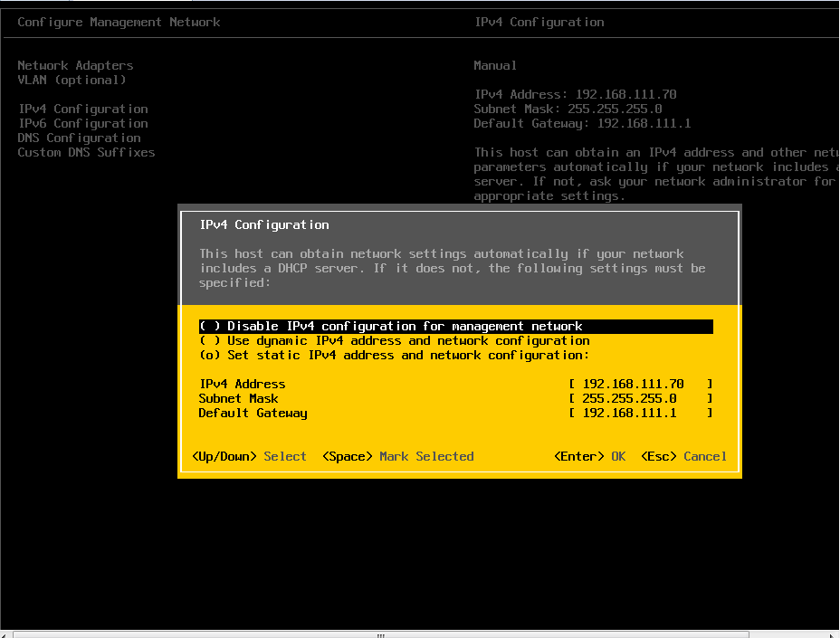The image size is (840, 638).
Task: Click the Space Mark Selected hint
Action: (x=397, y=457)
